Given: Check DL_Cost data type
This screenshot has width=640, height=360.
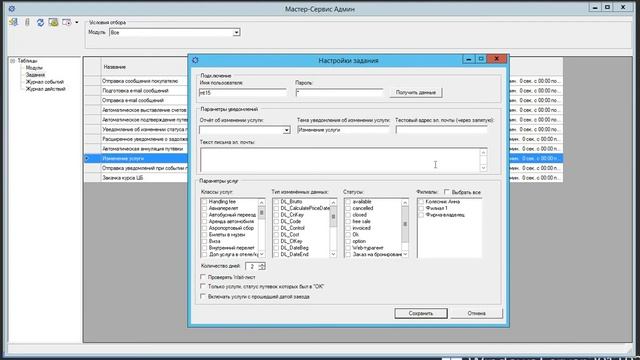Looking at the screenshot, I should click(276, 235).
